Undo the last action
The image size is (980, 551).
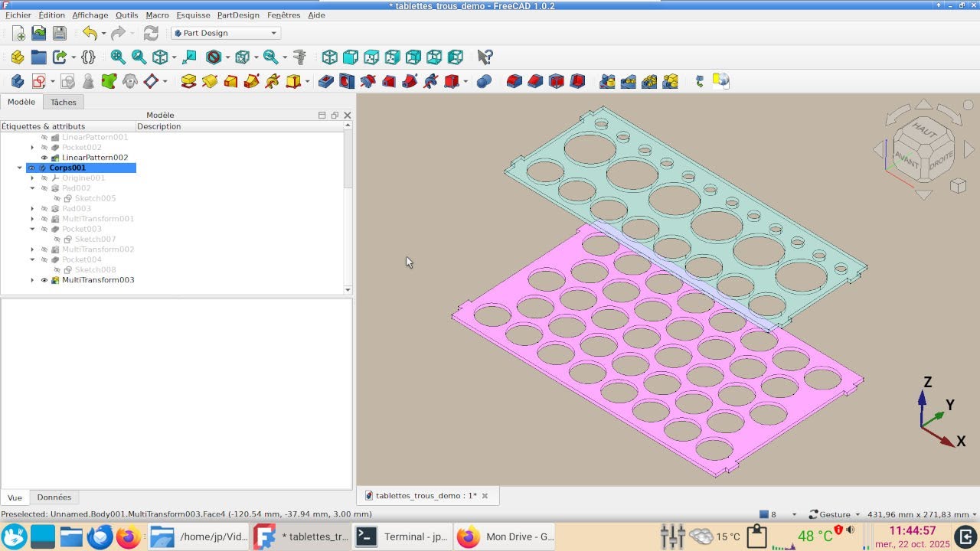tap(90, 33)
